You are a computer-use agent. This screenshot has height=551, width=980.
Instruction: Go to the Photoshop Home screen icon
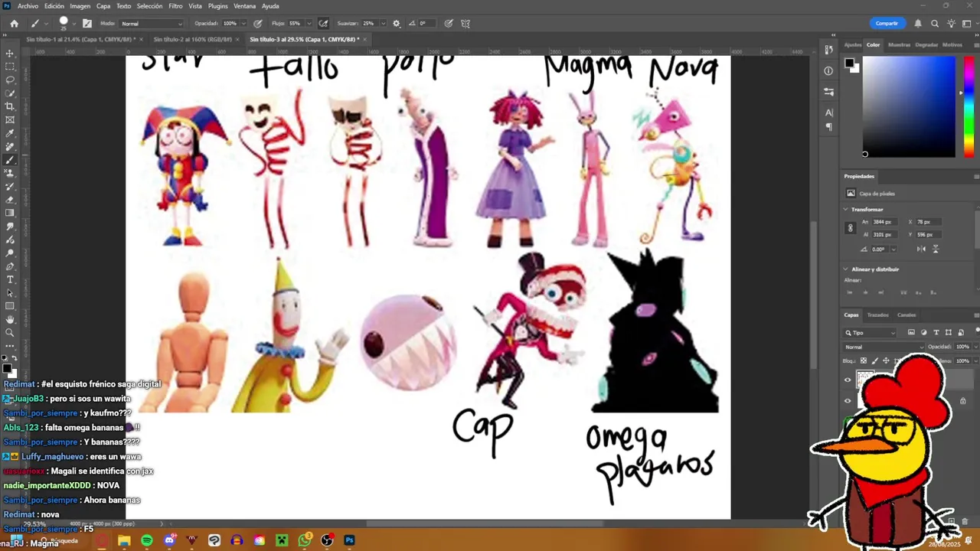(14, 24)
